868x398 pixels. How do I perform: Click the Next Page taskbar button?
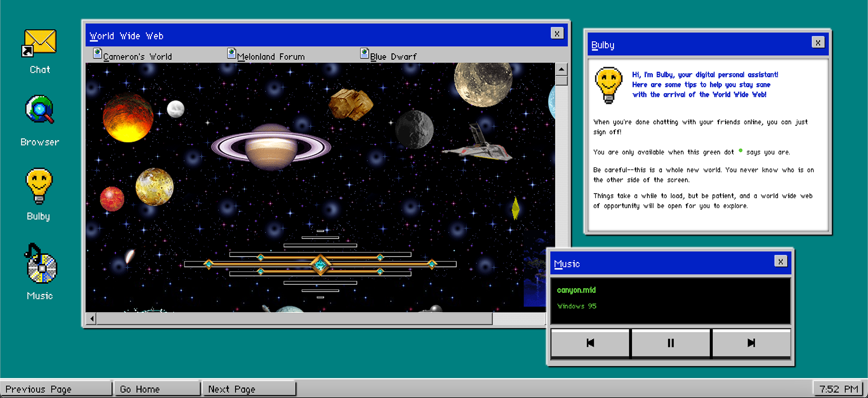(x=249, y=389)
